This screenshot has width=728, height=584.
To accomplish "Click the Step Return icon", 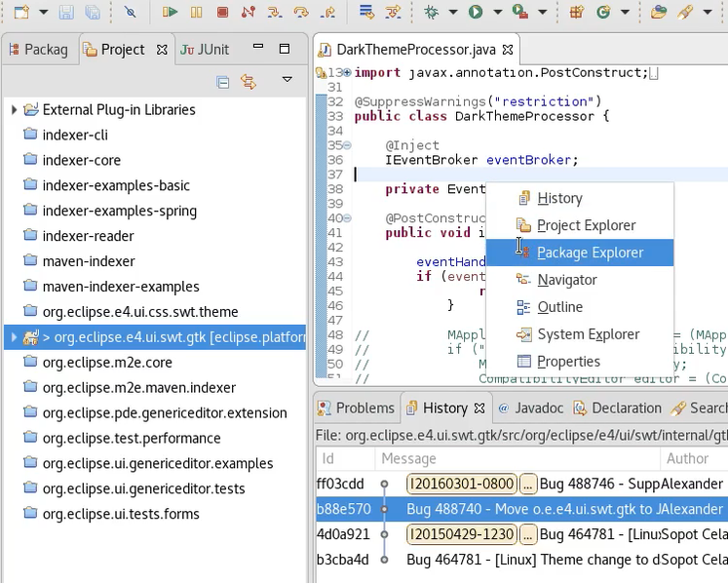I will click(327, 12).
